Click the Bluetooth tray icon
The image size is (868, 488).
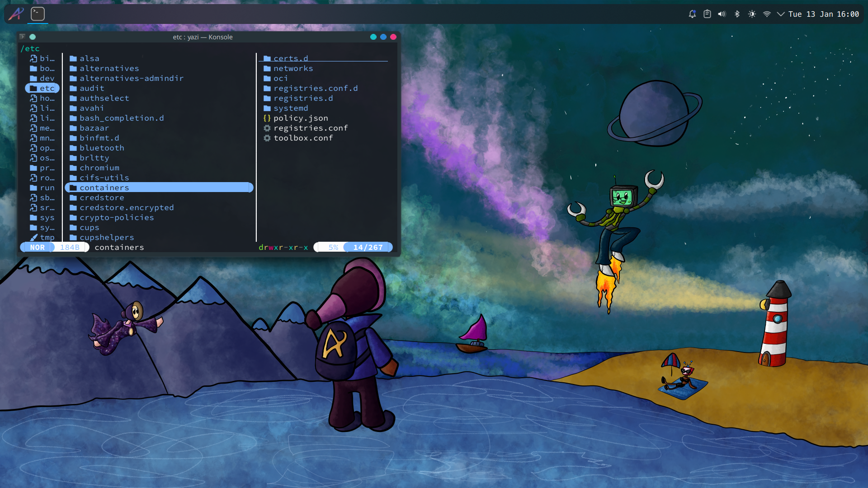pos(737,14)
